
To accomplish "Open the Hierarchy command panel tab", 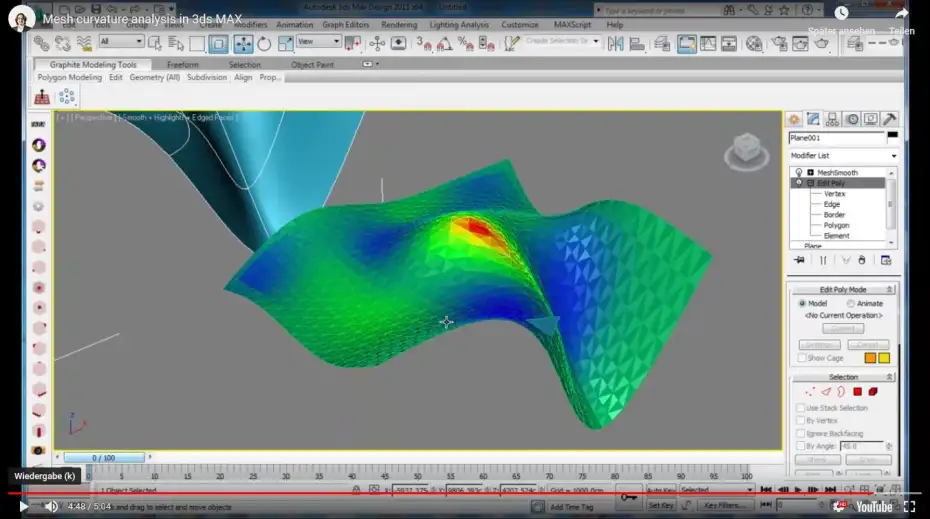I will pyautogui.click(x=832, y=119).
